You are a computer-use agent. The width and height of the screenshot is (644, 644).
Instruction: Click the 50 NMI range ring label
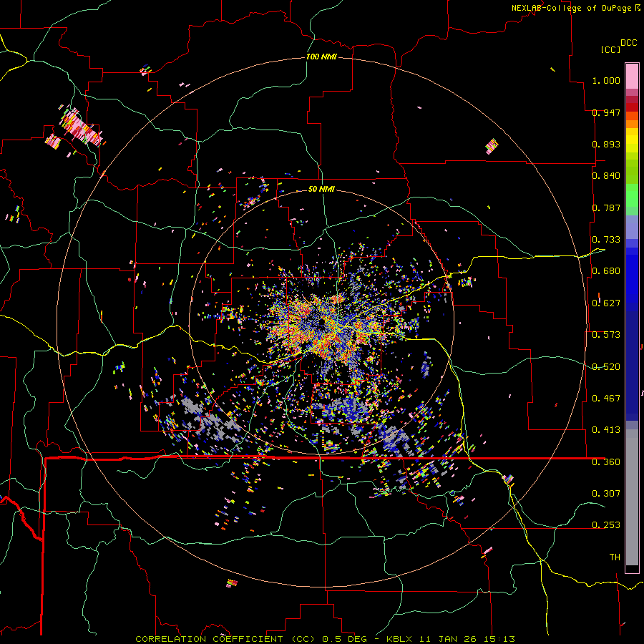(x=321, y=189)
